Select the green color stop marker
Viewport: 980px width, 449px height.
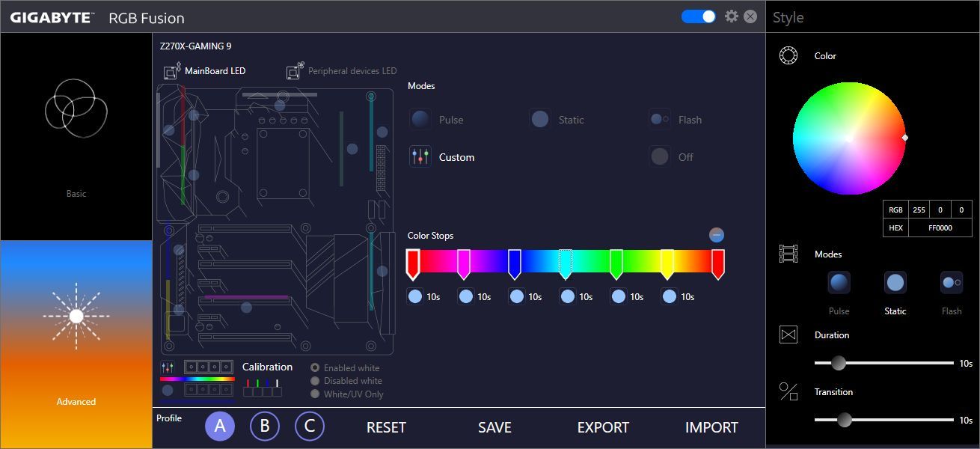point(616,264)
